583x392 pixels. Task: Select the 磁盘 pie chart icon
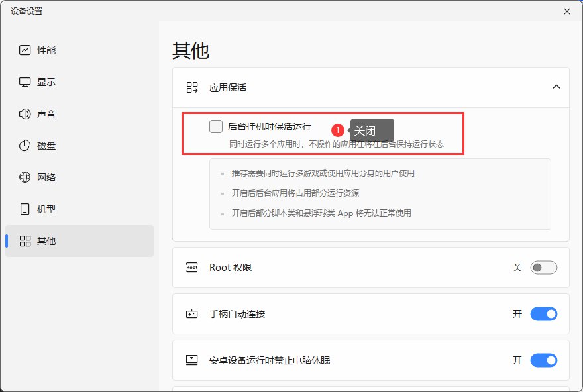(x=25, y=146)
